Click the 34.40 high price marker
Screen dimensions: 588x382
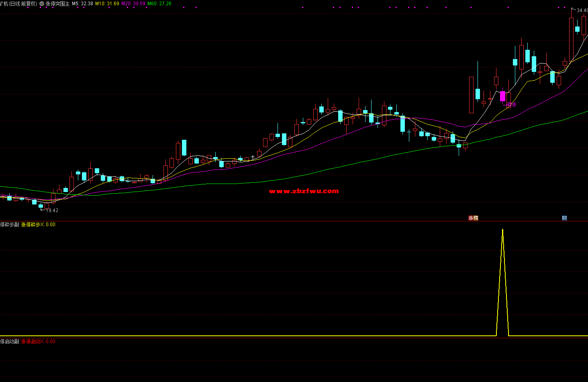pyautogui.click(x=582, y=10)
